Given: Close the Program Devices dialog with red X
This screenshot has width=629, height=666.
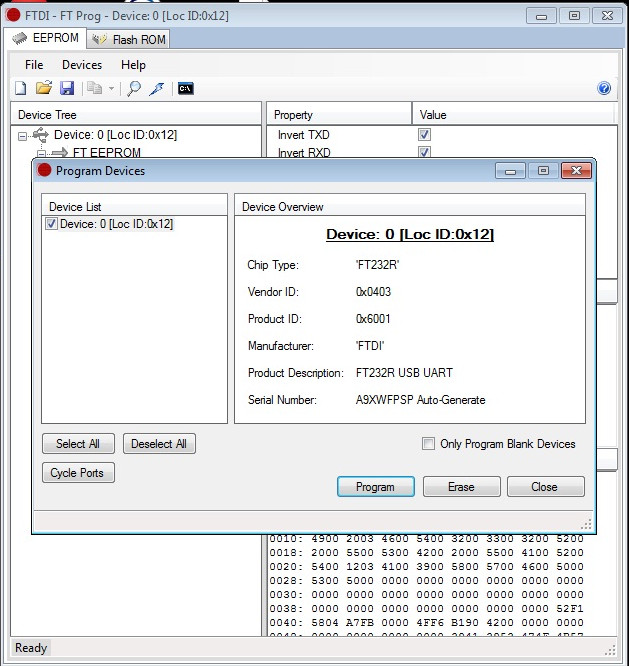Looking at the screenshot, I should (576, 170).
